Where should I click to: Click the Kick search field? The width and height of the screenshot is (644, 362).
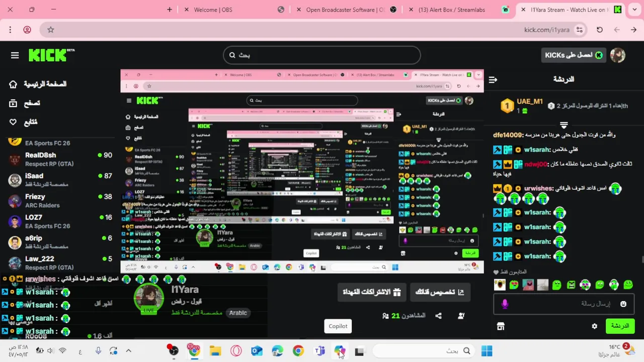(321, 55)
